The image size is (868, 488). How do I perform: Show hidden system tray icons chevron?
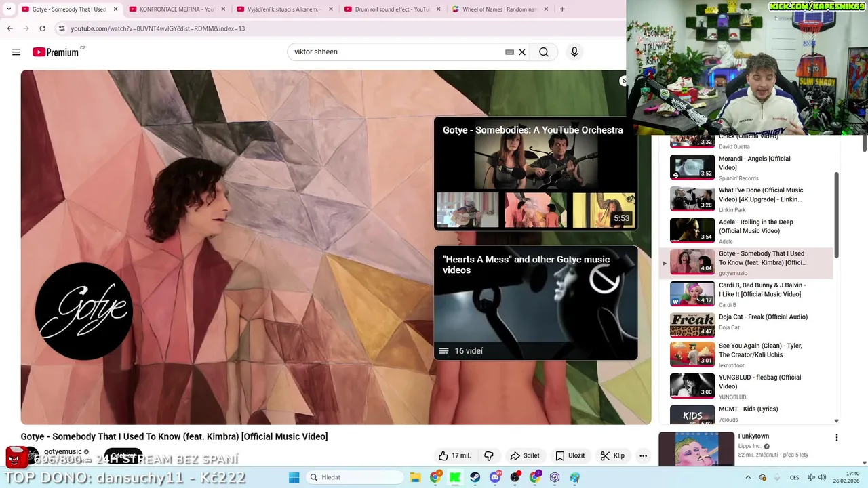point(749,477)
